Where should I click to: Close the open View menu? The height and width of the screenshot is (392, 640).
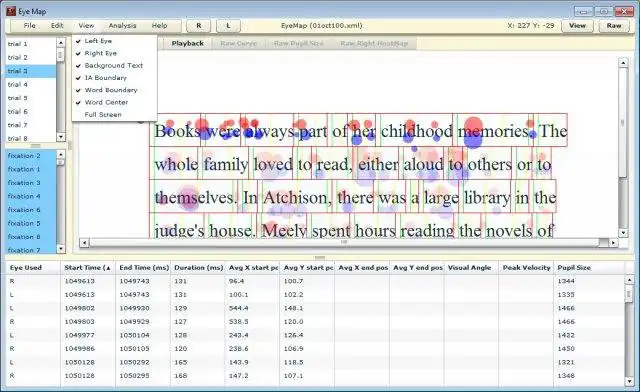[87, 26]
